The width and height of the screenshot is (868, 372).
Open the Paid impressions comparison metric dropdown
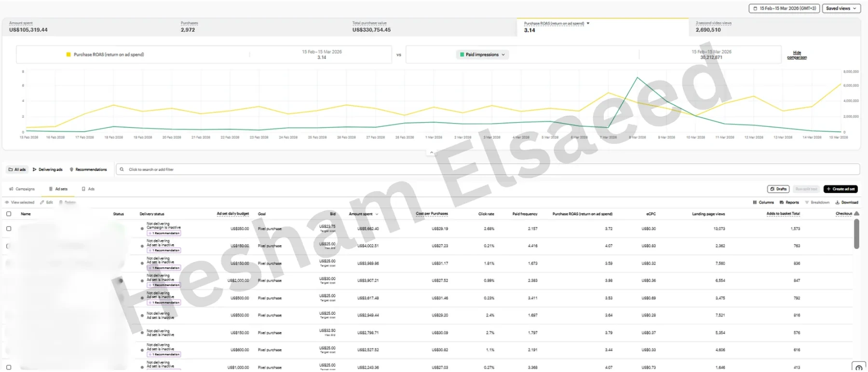click(x=482, y=55)
